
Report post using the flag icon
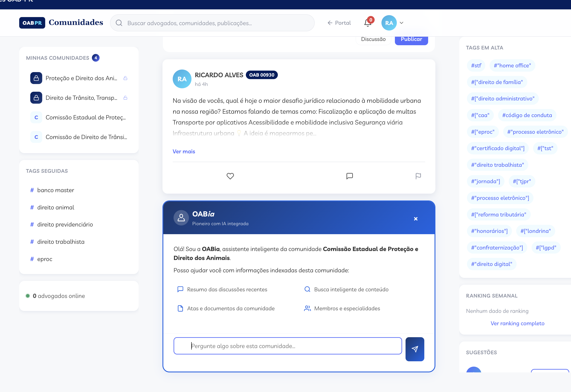418,176
